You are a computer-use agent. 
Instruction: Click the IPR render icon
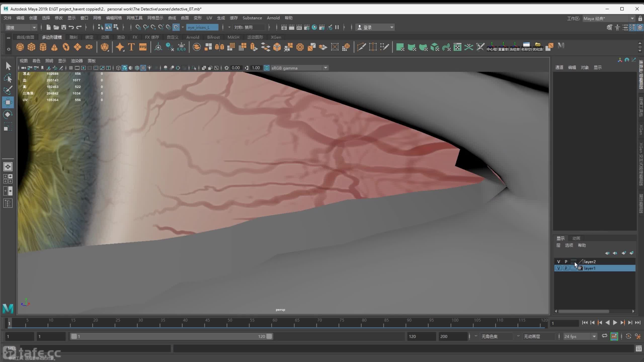point(299,27)
